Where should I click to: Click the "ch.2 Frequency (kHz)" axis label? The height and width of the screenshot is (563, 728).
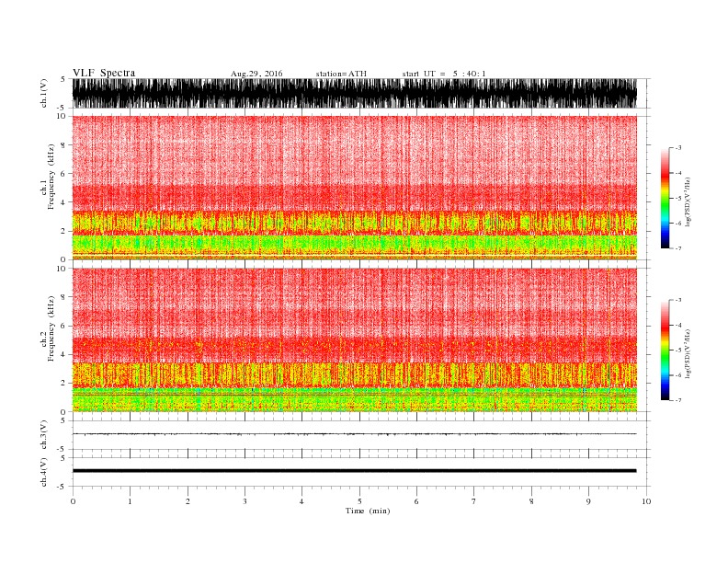pos(48,328)
